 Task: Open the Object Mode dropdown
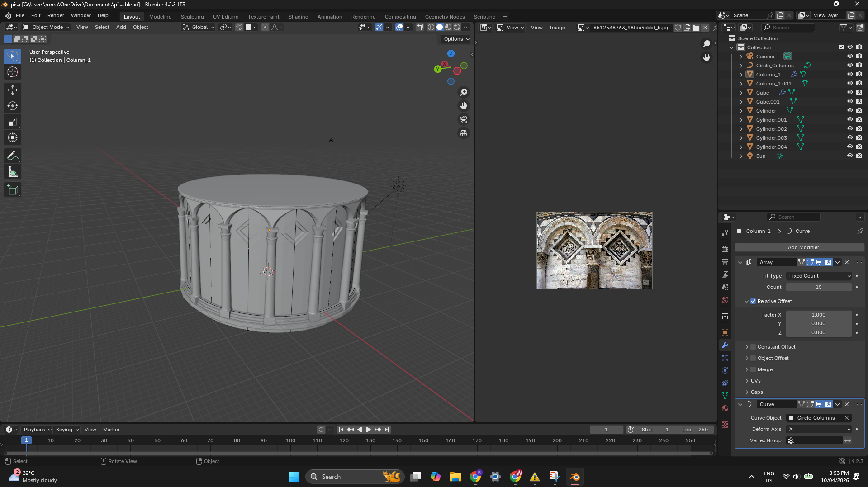47,27
